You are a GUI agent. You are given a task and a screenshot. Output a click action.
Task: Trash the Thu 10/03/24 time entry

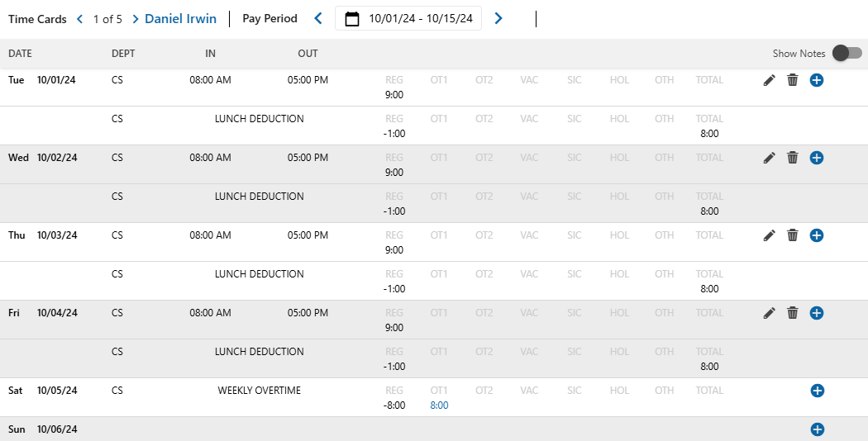(x=793, y=235)
